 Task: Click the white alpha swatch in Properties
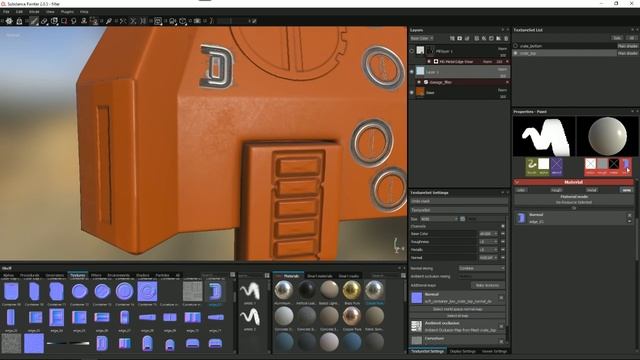coord(543,164)
